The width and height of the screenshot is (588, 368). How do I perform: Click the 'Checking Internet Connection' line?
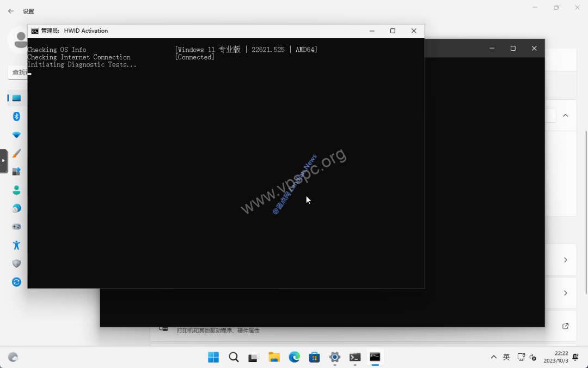[x=79, y=57]
